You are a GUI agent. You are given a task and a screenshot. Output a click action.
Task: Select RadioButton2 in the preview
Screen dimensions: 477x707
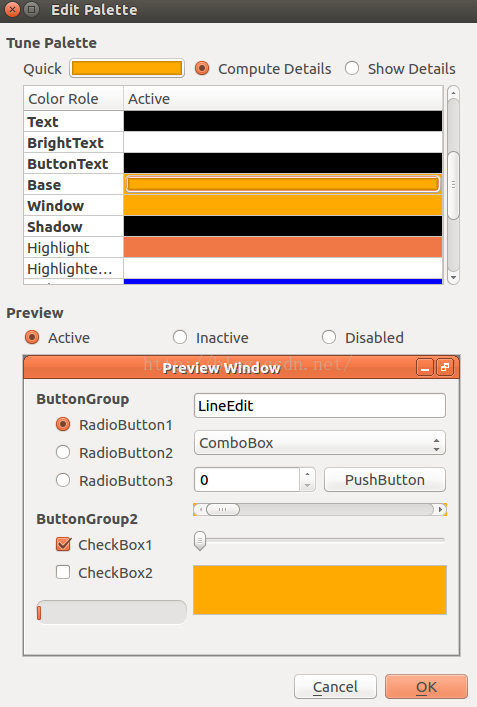pyautogui.click(x=63, y=452)
